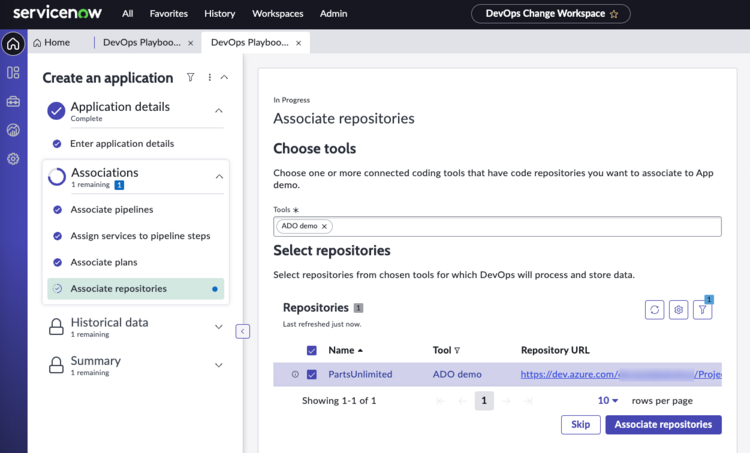Click the Name column header

click(x=341, y=350)
